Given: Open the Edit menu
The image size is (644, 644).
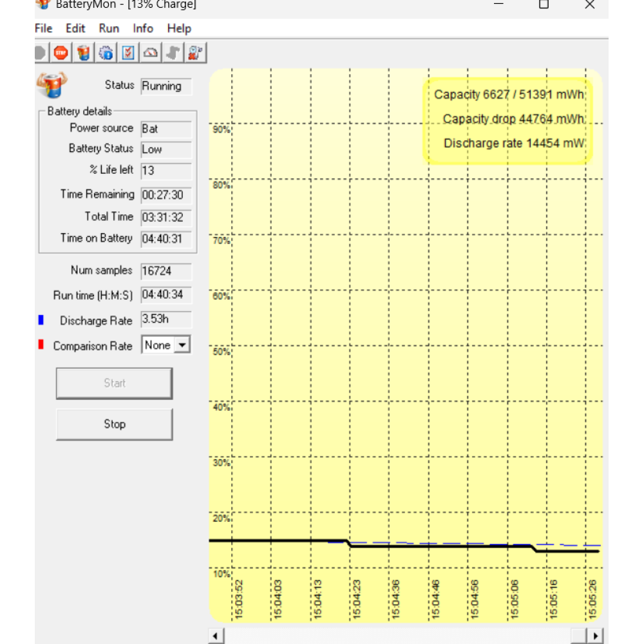Looking at the screenshot, I should pos(75,28).
